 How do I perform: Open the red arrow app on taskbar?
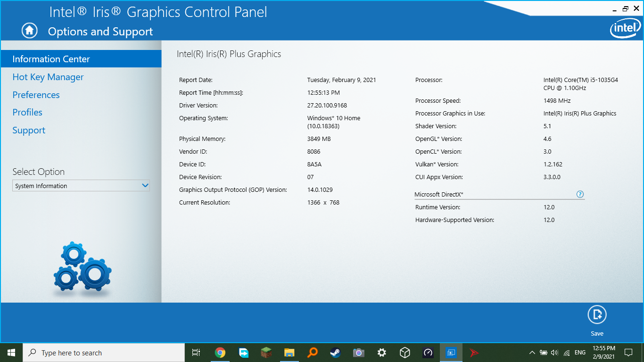point(474,353)
